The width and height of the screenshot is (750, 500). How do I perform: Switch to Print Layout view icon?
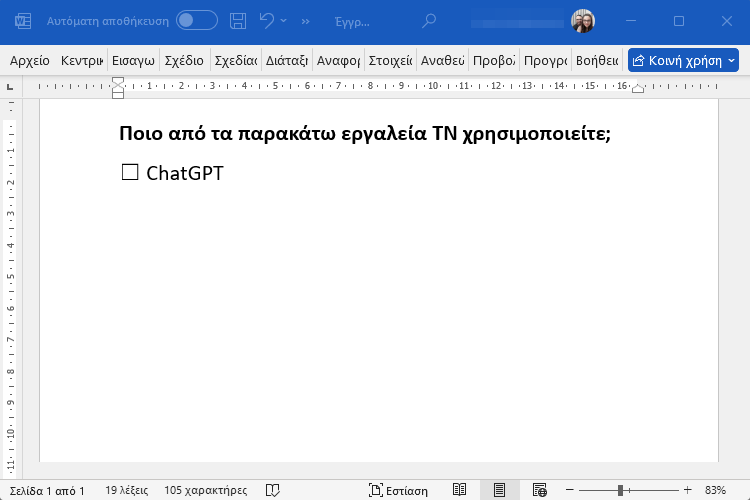(x=499, y=490)
